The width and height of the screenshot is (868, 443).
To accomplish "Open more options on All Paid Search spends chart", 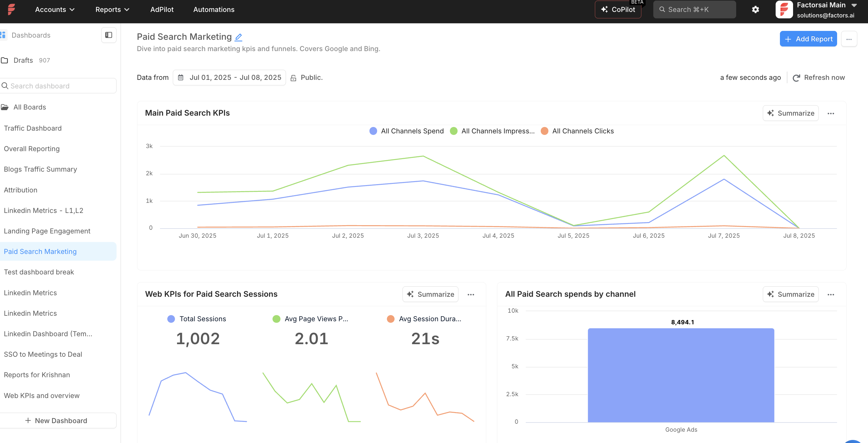I will tap(831, 294).
